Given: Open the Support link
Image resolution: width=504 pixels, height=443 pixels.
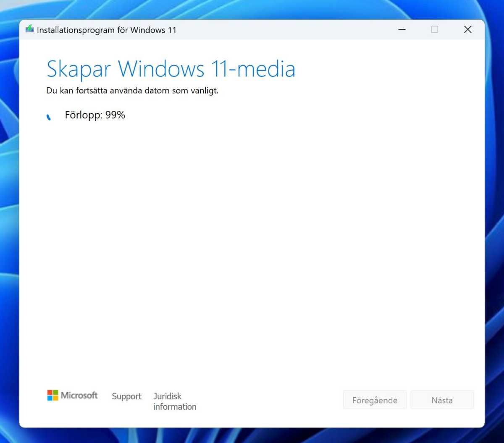Looking at the screenshot, I should coord(126,396).
